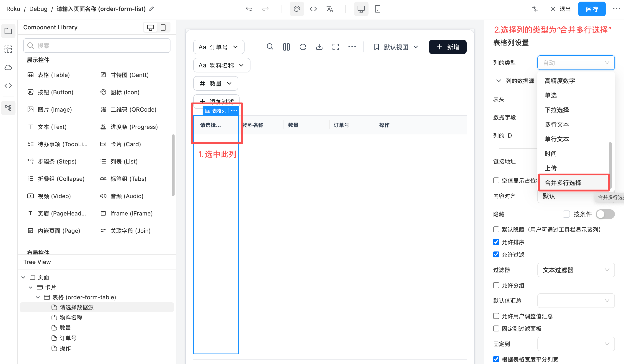Click the 退出 button
624x364 pixels.
[x=561, y=9]
